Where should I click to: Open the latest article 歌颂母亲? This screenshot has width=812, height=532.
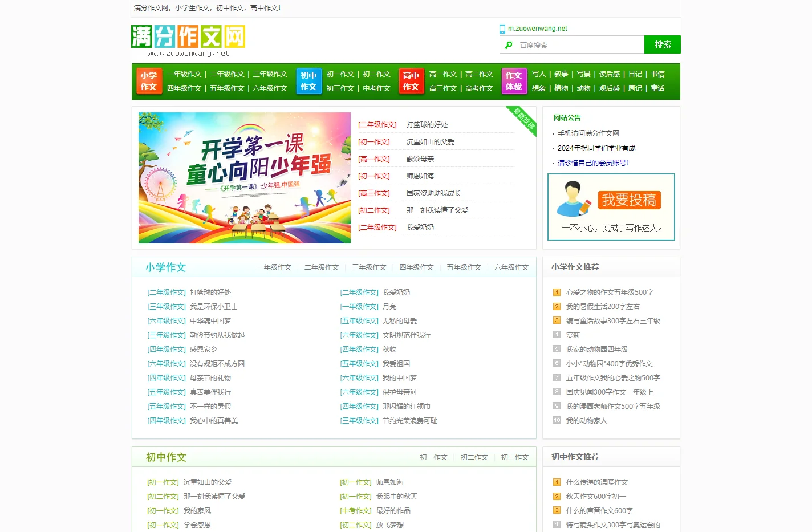tap(420, 159)
